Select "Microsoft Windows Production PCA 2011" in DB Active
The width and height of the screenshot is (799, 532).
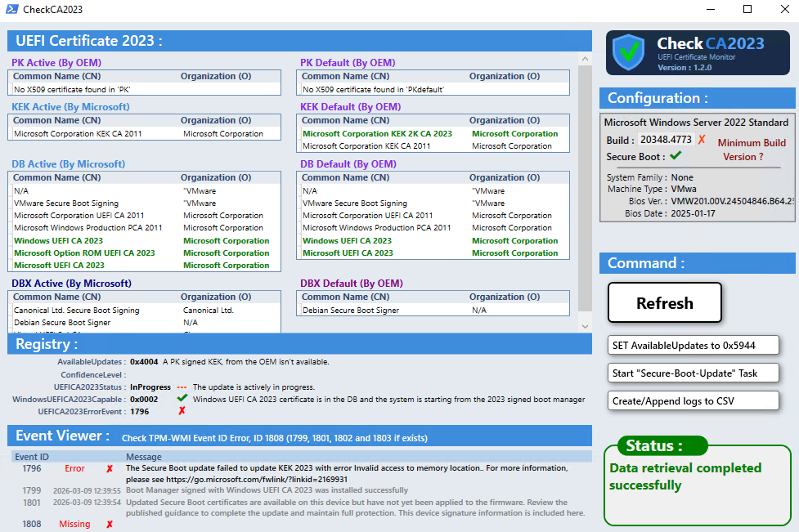[144, 227]
